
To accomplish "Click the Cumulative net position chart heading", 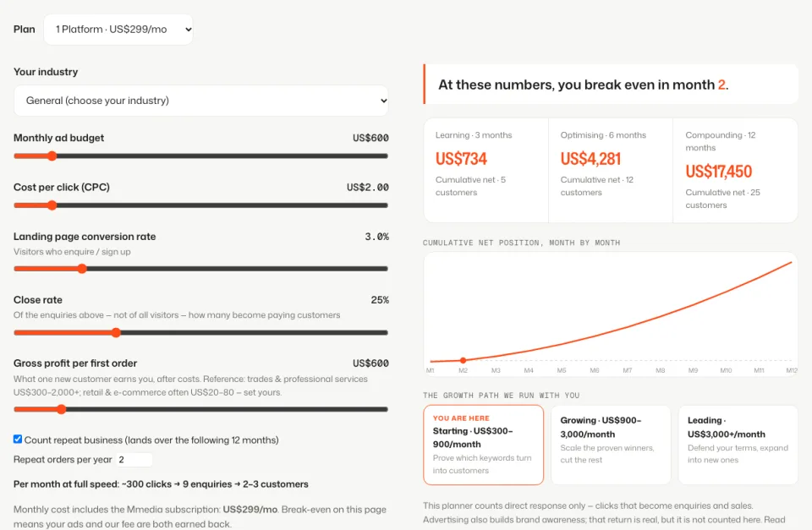I will [522, 243].
